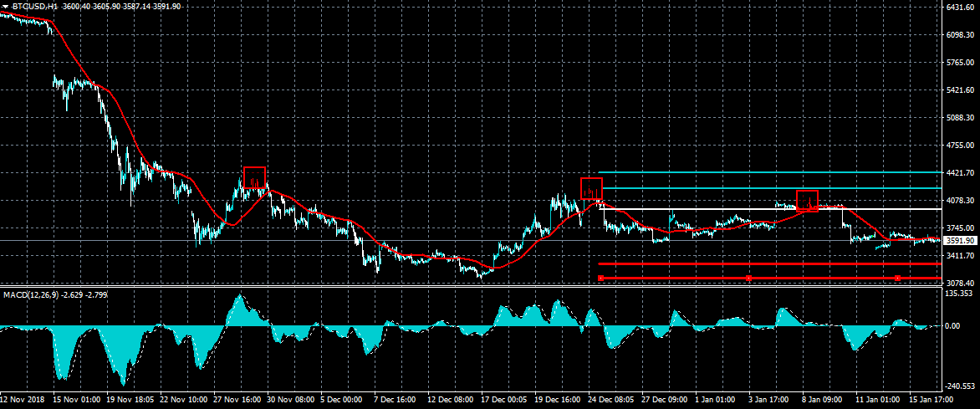Click the 7 Dec 16:00 time label
This screenshot has height=409, width=980.
click(x=395, y=399)
